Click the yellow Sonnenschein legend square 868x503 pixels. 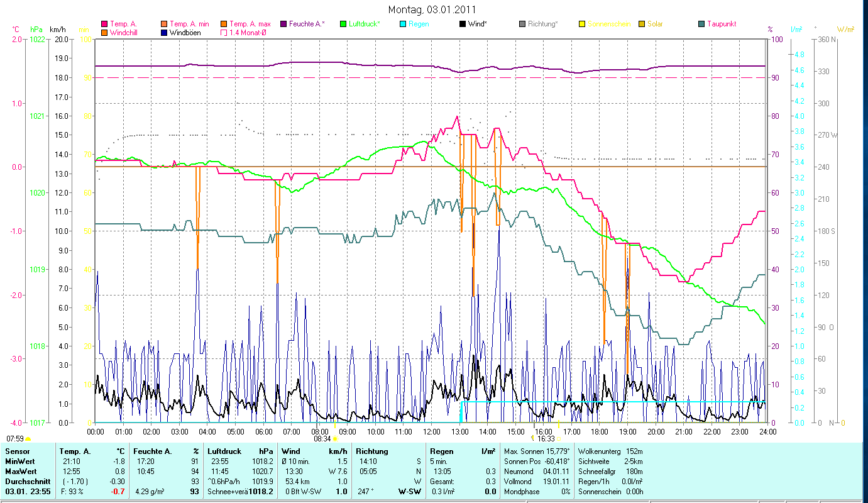click(582, 24)
